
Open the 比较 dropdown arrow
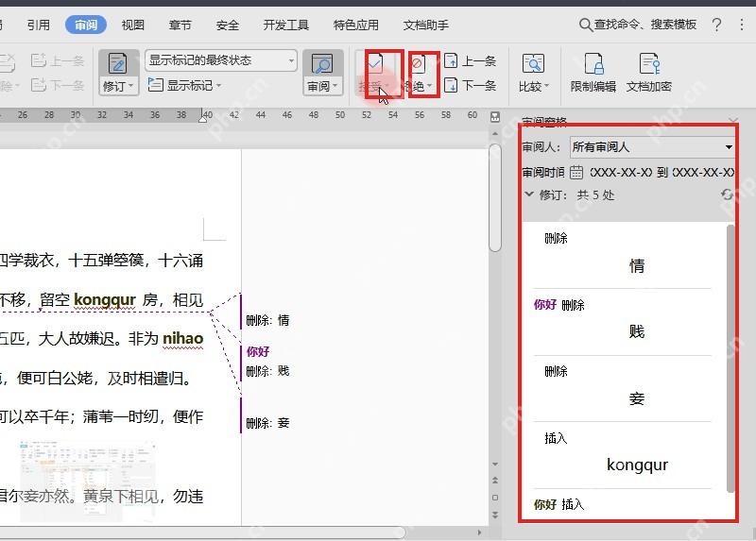click(546, 87)
